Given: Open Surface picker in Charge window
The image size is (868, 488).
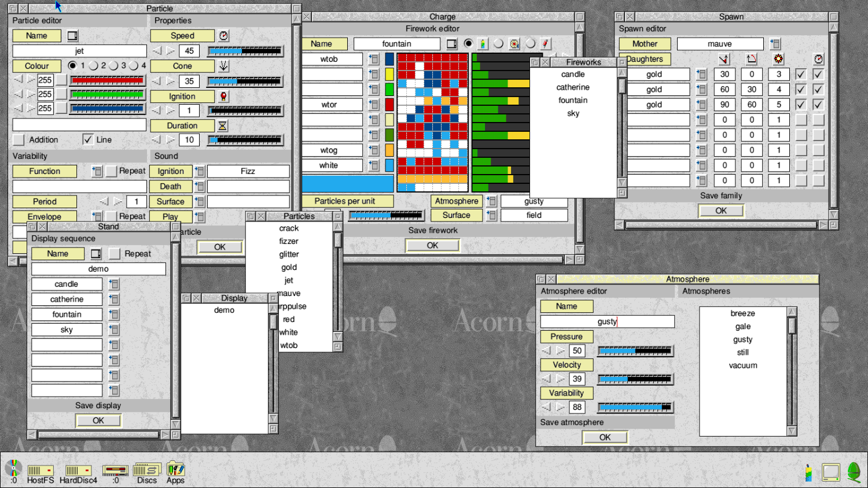Looking at the screenshot, I should pos(491,215).
